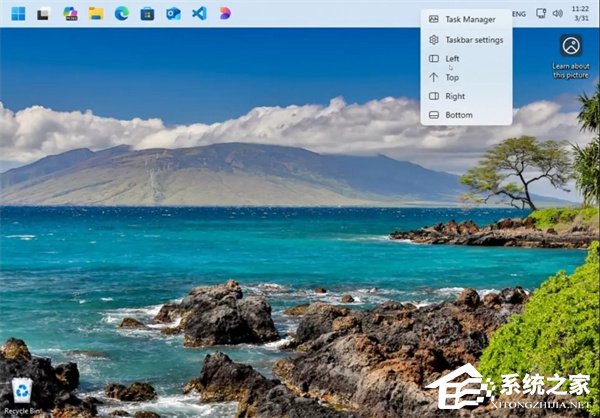Open the Outlook taskbar icon
The width and height of the screenshot is (600, 418).
173,14
